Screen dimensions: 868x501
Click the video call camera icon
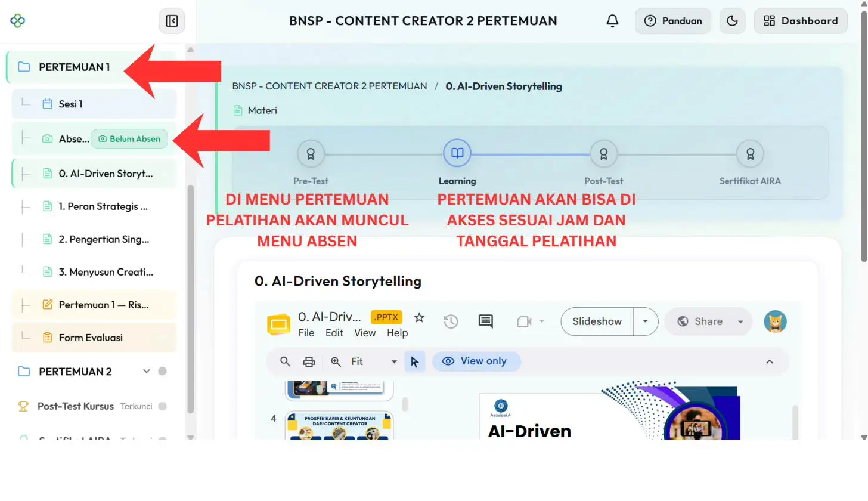pyautogui.click(x=523, y=321)
